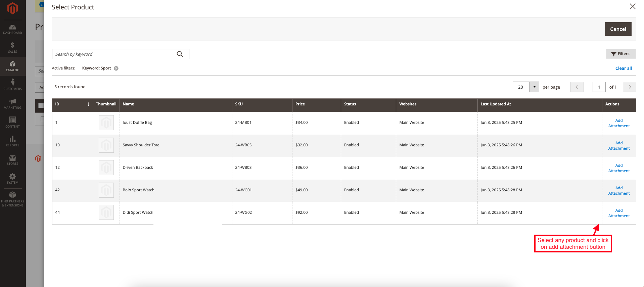Image resolution: width=644 pixels, height=287 pixels.
Task: Click the 5 records found text
Action: point(70,87)
